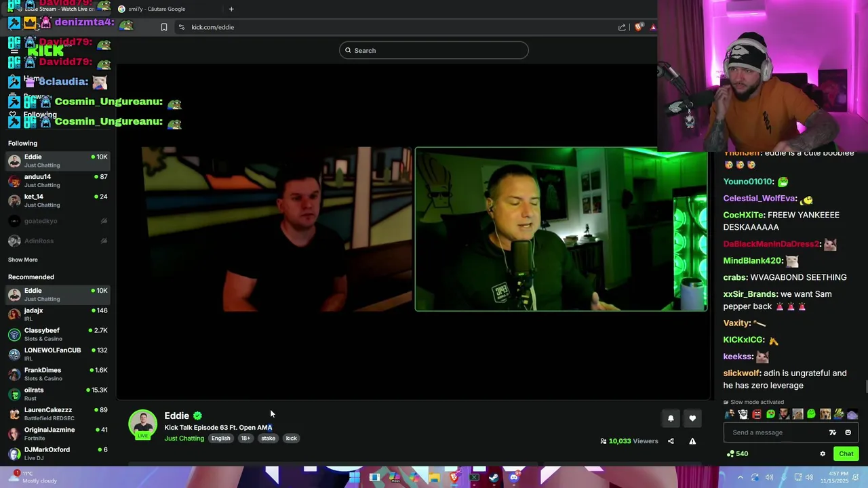
Task: Open ket_14 channel in Following list
Action: [58, 201]
